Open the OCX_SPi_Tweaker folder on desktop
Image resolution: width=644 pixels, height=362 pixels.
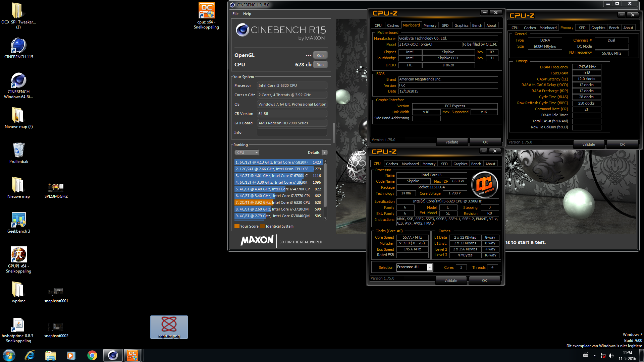tap(18, 15)
